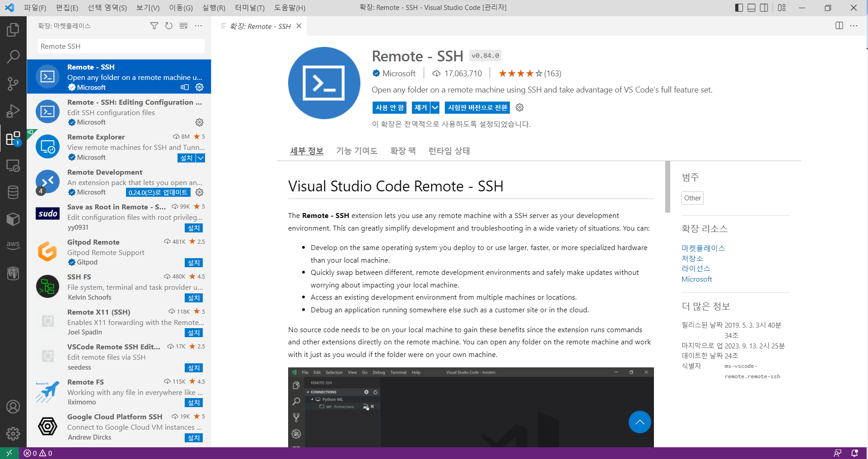Switch to the 확장 팩 tab
Viewport: 868px width, 459px height.
403,151
